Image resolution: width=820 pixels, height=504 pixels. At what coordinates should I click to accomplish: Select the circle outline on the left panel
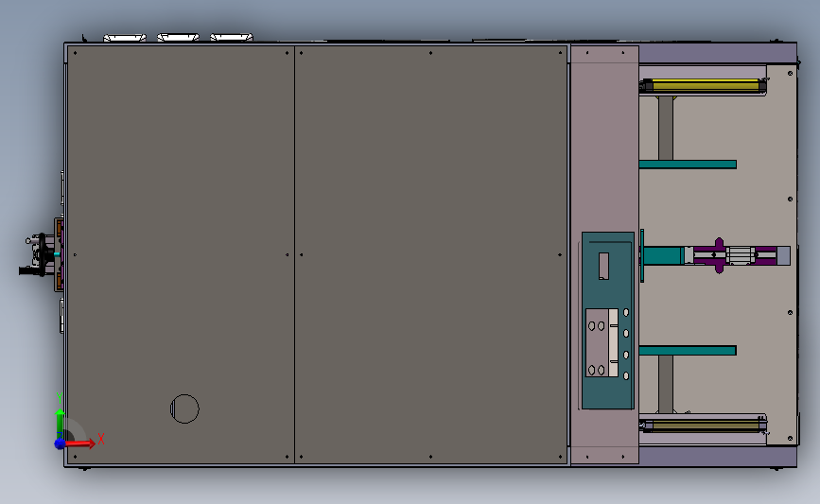pos(184,408)
